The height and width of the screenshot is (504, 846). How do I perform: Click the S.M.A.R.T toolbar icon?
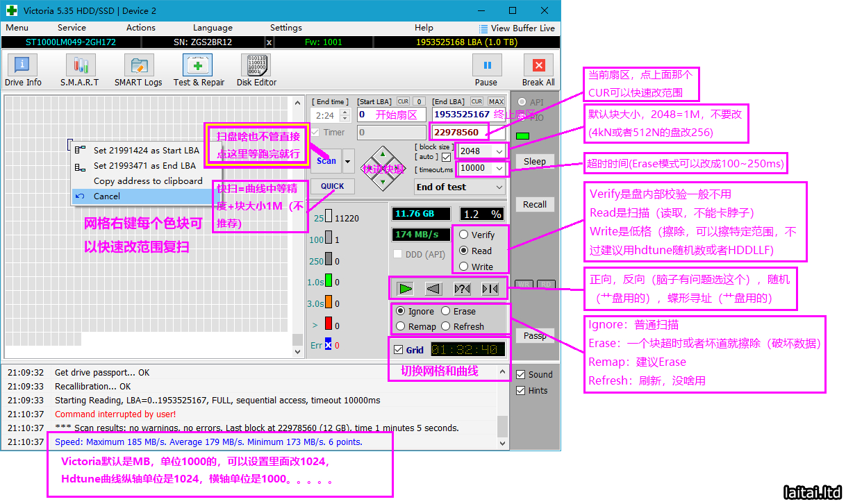79,72
